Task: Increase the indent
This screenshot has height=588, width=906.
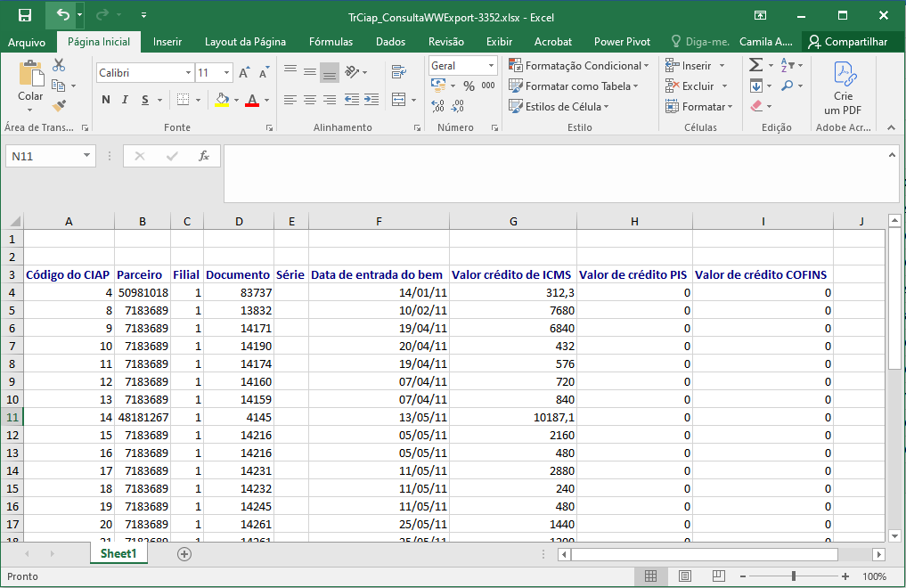Action: [371, 100]
